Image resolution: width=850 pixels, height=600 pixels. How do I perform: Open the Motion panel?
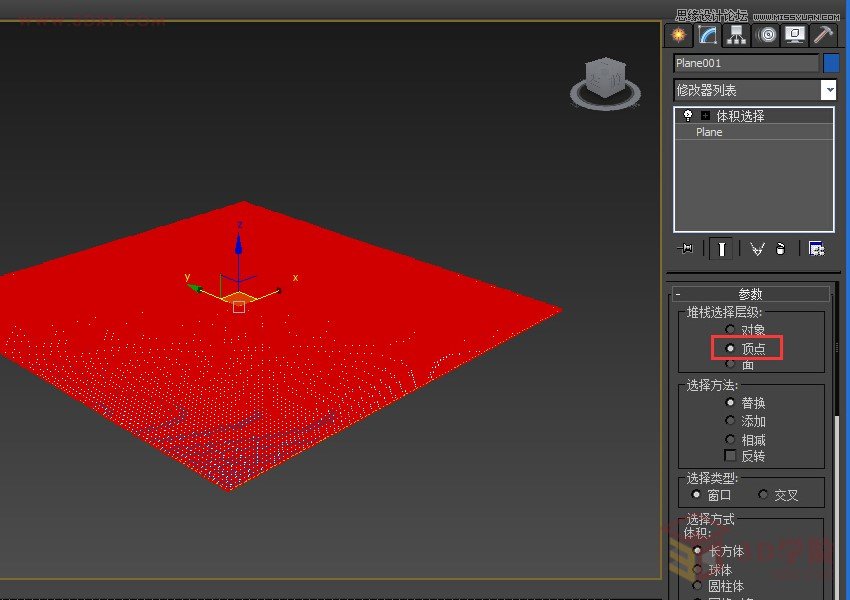tap(766, 35)
